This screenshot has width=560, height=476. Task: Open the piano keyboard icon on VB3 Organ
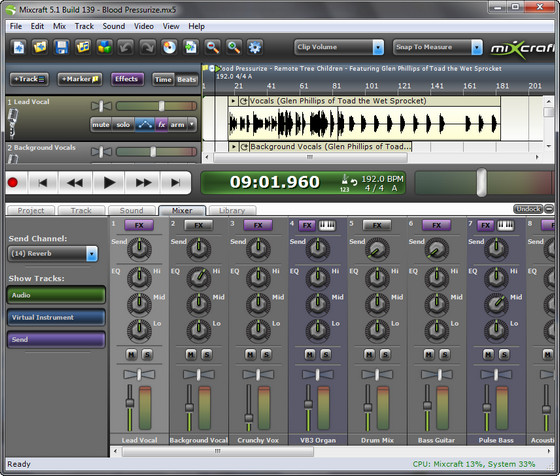pyautogui.click(x=327, y=225)
